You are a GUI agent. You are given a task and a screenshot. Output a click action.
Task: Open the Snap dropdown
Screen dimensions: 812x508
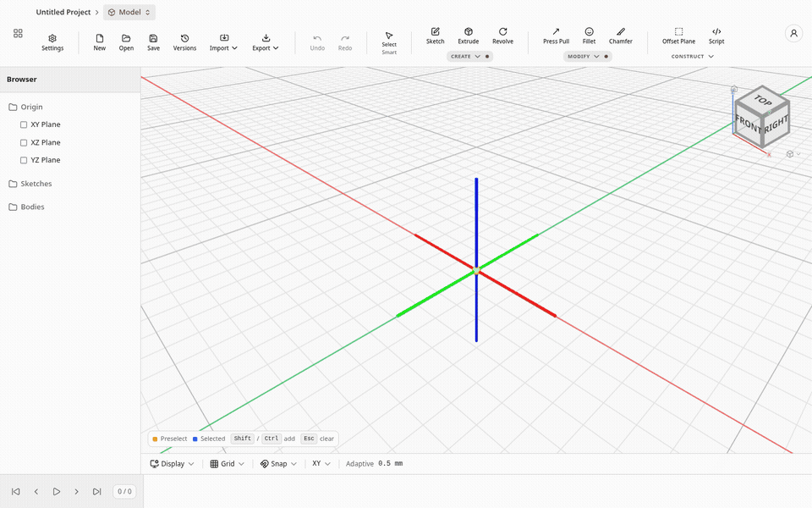[x=278, y=464]
